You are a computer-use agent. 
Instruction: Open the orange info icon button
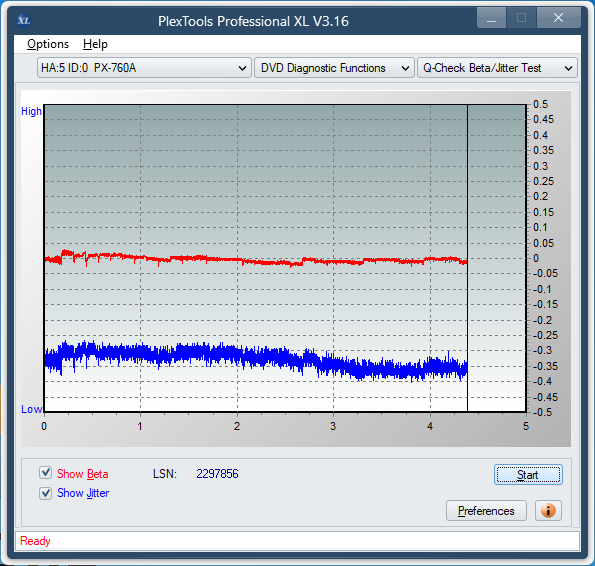(548, 510)
